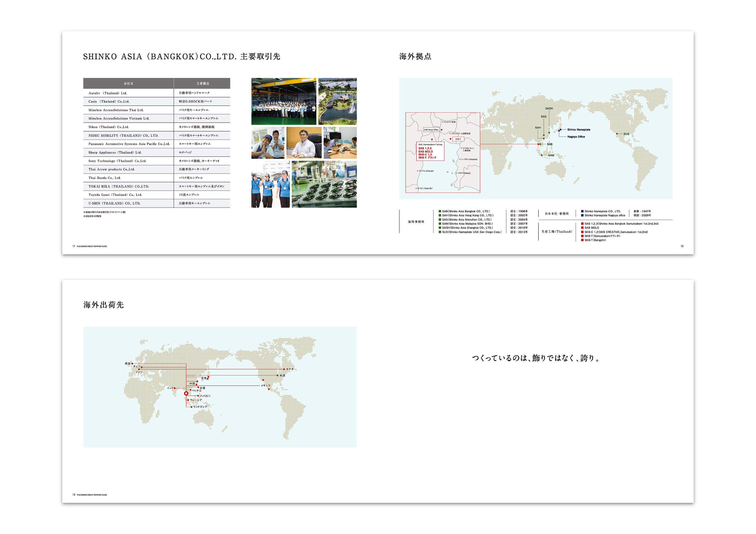The image size is (756, 534).
Task: Click legend entry 'SAM(Shinko Asia Malaysia SDN. BHD.)'
Action: (466, 224)
